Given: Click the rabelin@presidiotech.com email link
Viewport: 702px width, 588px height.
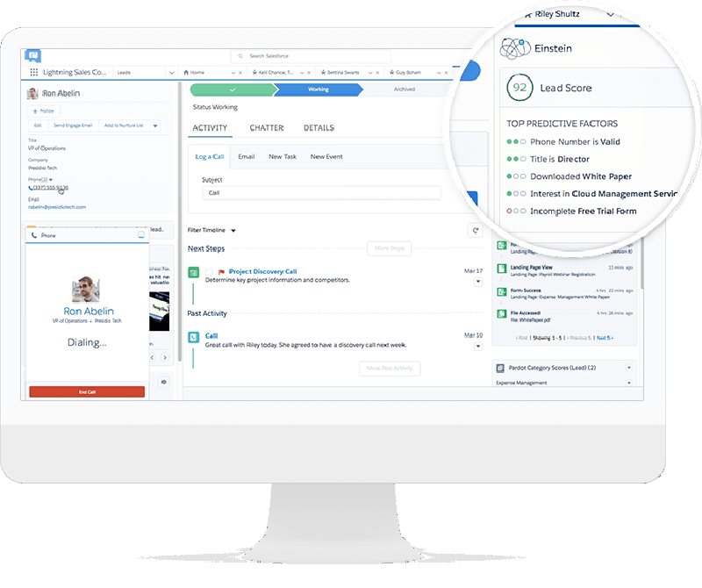Looking at the screenshot, I should tap(57, 207).
